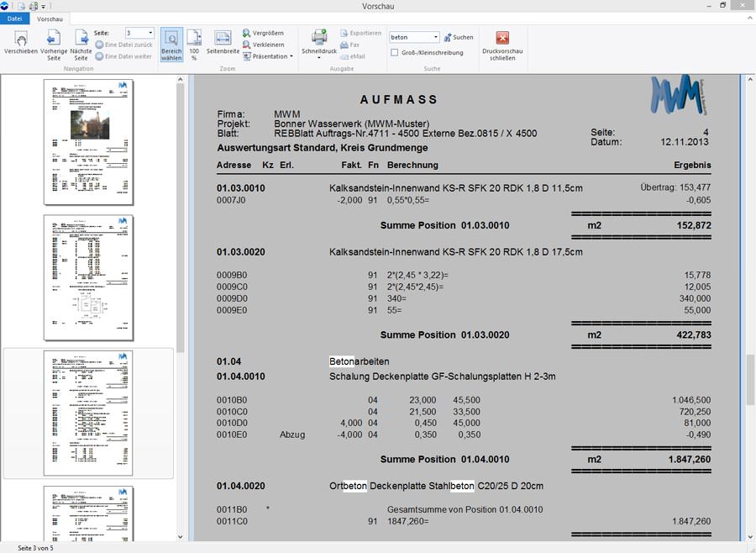The height and width of the screenshot is (553, 756).
Task: Fit page with Seitenbreite
Action: (x=223, y=42)
